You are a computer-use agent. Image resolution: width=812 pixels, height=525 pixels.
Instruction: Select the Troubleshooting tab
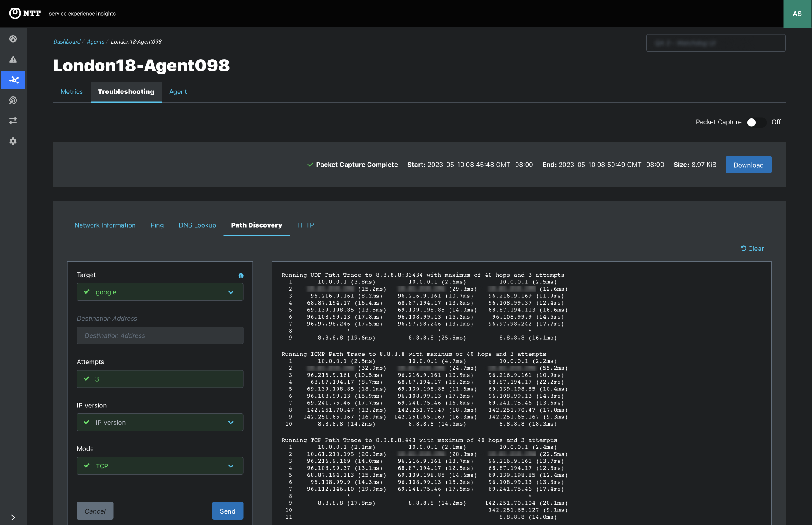(126, 92)
